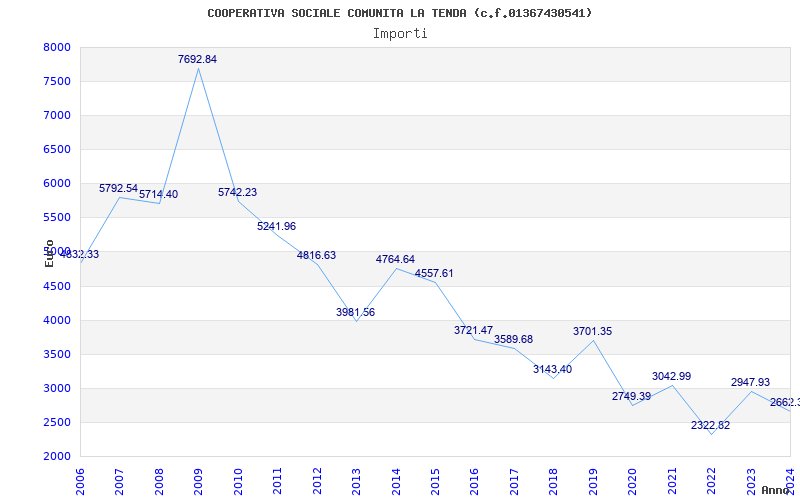Click the 4832.33 data label at 2006
This screenshot has height=500, width=800.
80,255
